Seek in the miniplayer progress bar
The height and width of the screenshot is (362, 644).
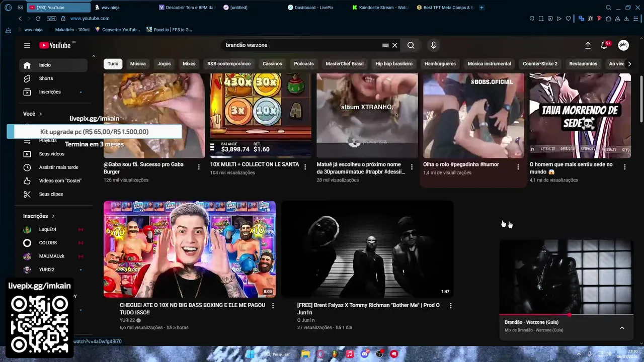[566, 315]
